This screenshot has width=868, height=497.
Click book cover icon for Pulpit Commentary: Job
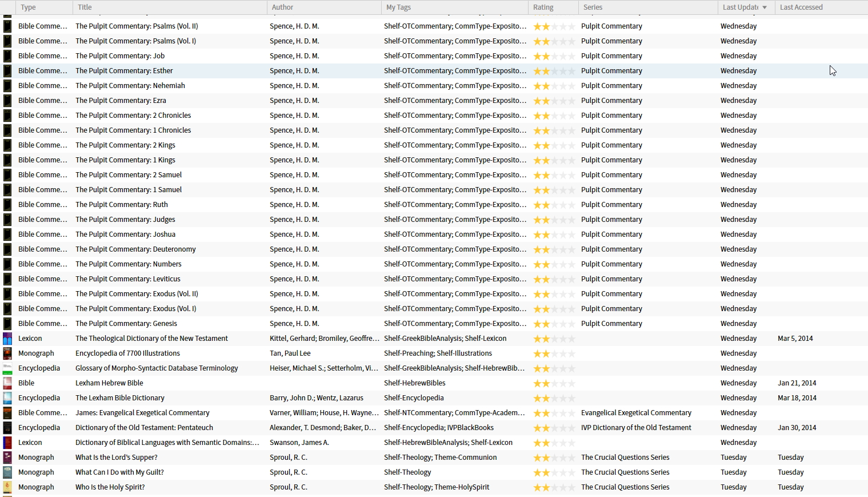point(7,56)
